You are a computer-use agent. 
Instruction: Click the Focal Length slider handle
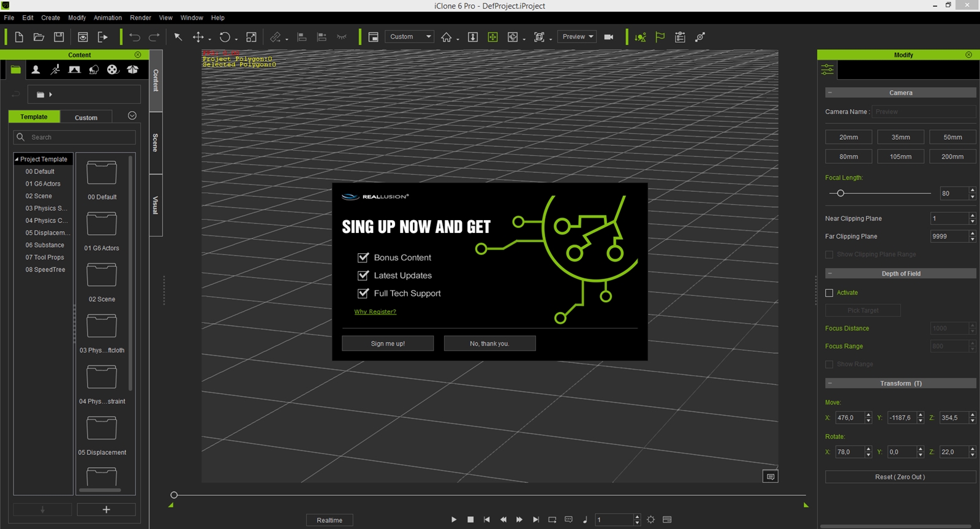(x=840, y=193)
